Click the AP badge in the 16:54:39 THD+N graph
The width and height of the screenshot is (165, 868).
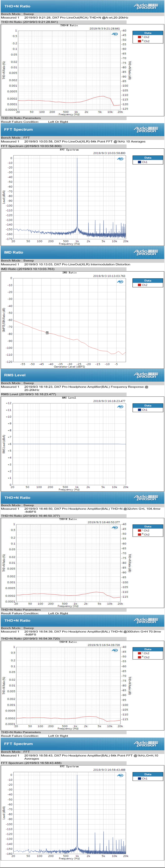[115, 650]
